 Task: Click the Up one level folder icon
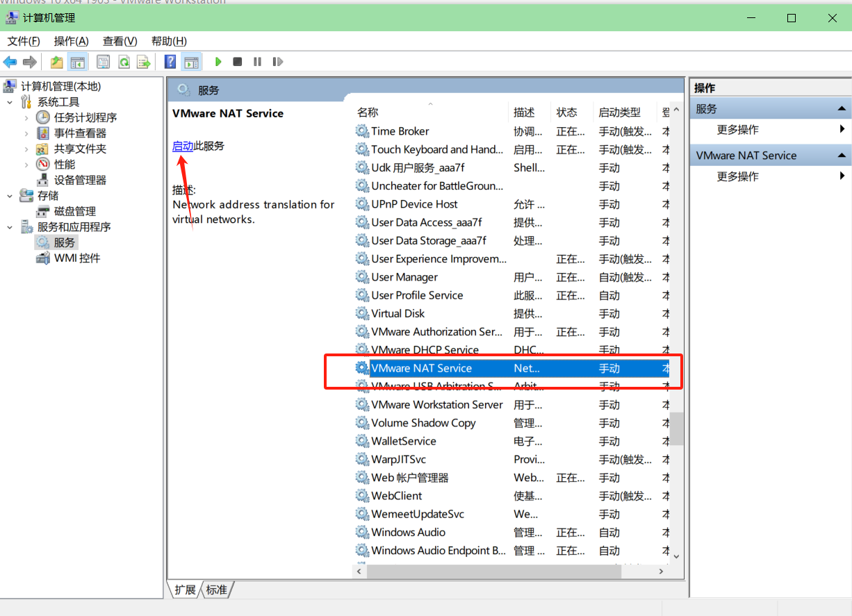pos(57,62)
